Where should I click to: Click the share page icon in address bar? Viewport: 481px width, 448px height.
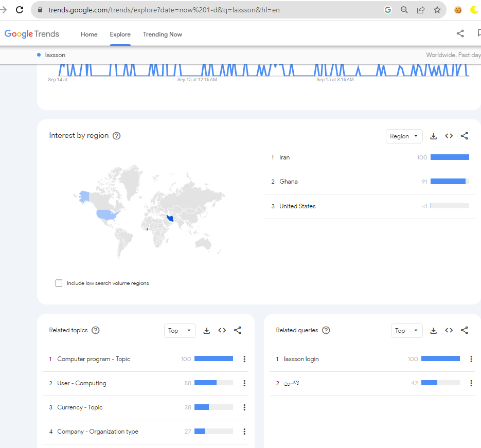[421, 10]
